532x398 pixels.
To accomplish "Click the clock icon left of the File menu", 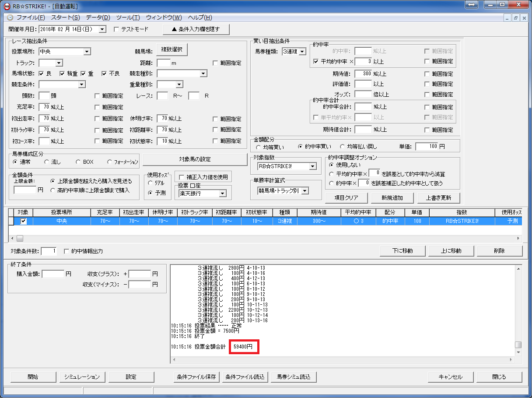I will point(10,18).
